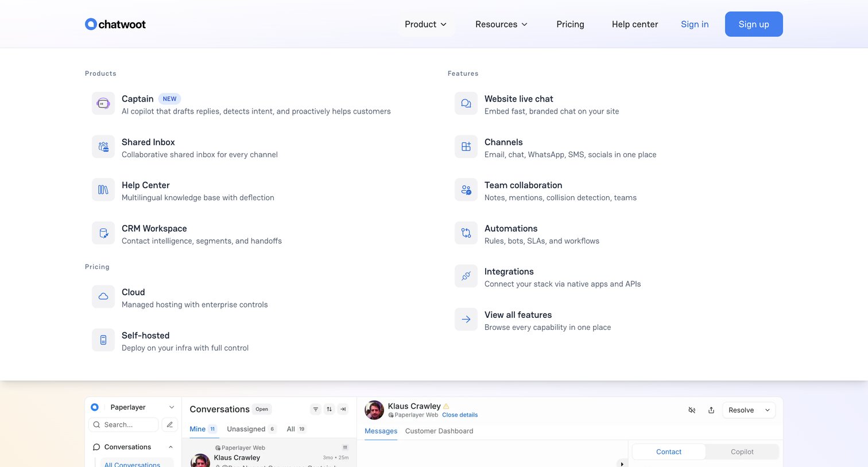Viewport: 868px width, 467px height.
Task: Open the Pricing menu item
Action: pos(570,24)
